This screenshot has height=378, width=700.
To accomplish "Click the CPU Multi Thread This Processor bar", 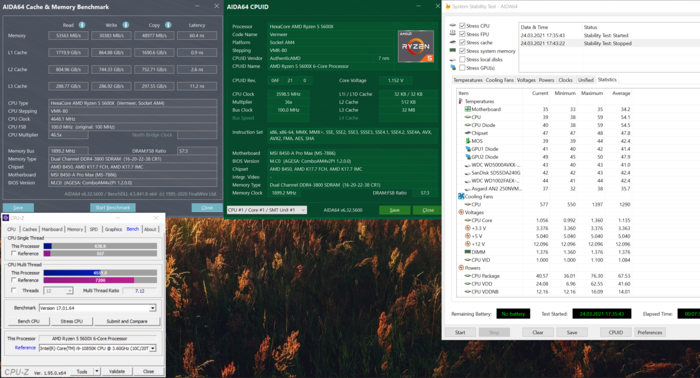I will click(100, 272).
